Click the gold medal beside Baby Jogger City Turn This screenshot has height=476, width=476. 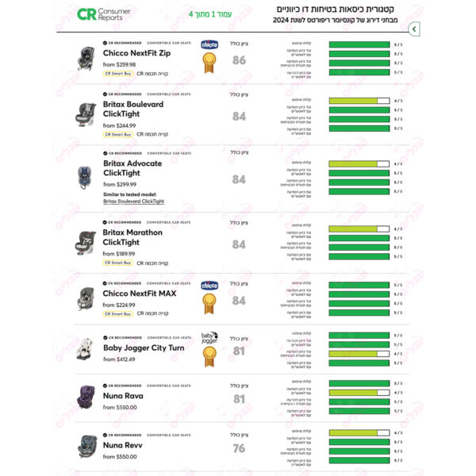(x=209, y=357)
